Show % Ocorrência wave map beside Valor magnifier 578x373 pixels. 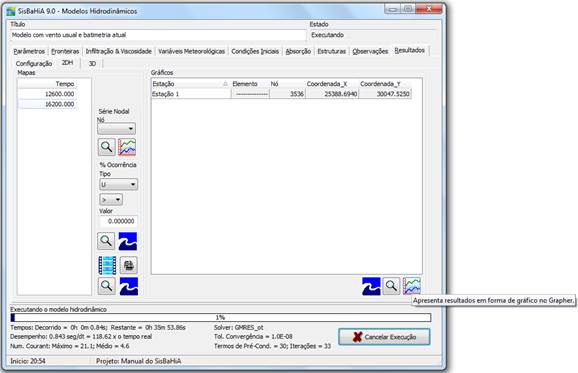click(128, 241)
